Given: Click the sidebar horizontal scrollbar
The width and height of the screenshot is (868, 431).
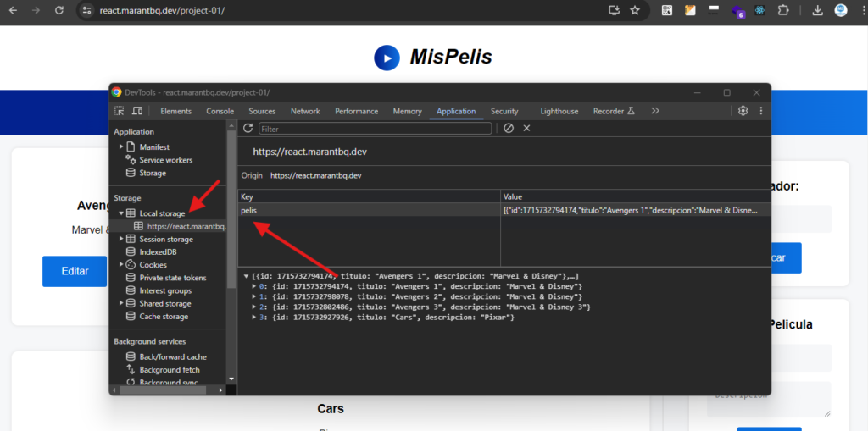Looking at the screenshot, I should 163,390.
